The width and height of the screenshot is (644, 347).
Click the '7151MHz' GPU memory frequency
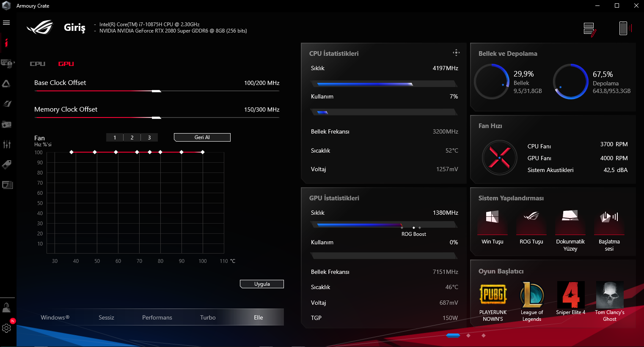tap(446, 272)
